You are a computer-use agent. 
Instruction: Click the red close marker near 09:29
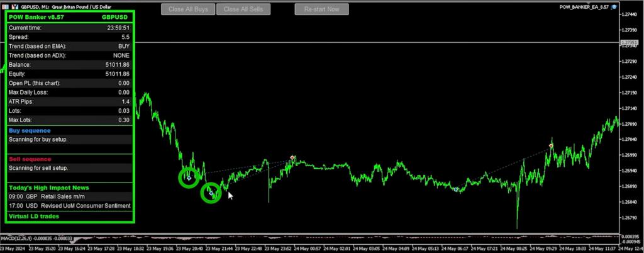(x=551, y=146)
